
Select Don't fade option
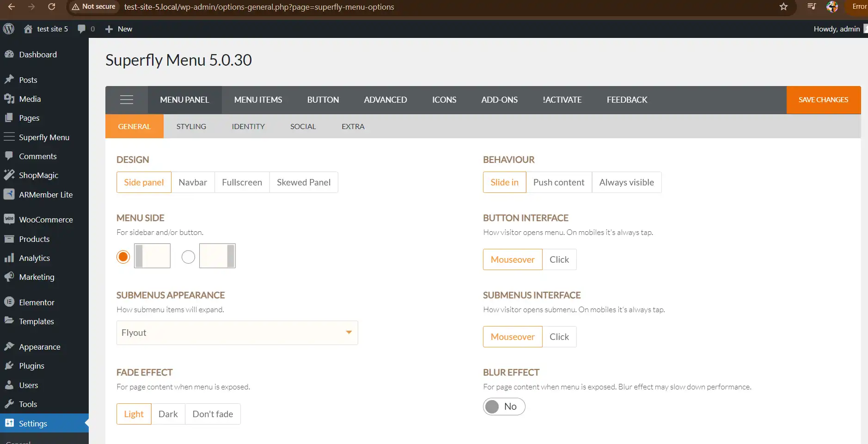213,414
